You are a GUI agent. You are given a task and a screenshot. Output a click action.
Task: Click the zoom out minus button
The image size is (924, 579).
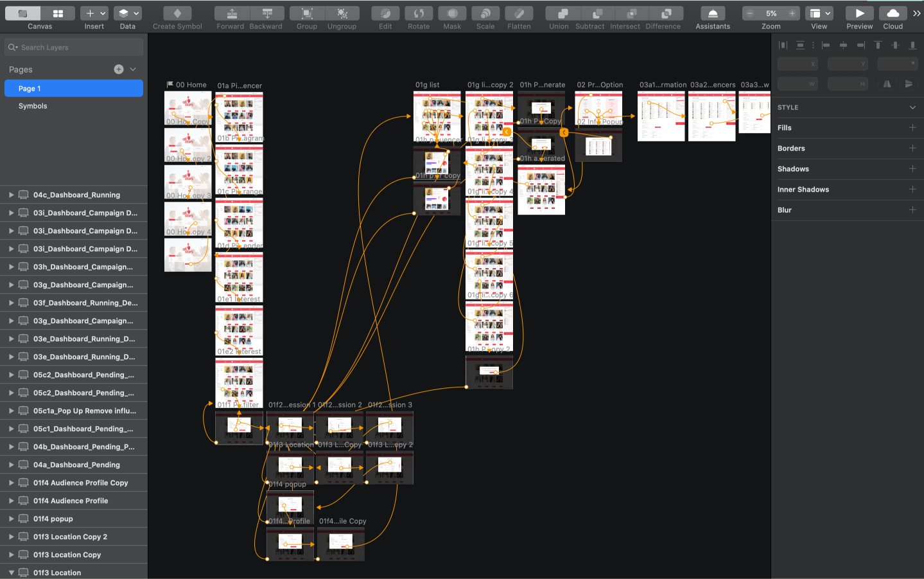(750, 13)
